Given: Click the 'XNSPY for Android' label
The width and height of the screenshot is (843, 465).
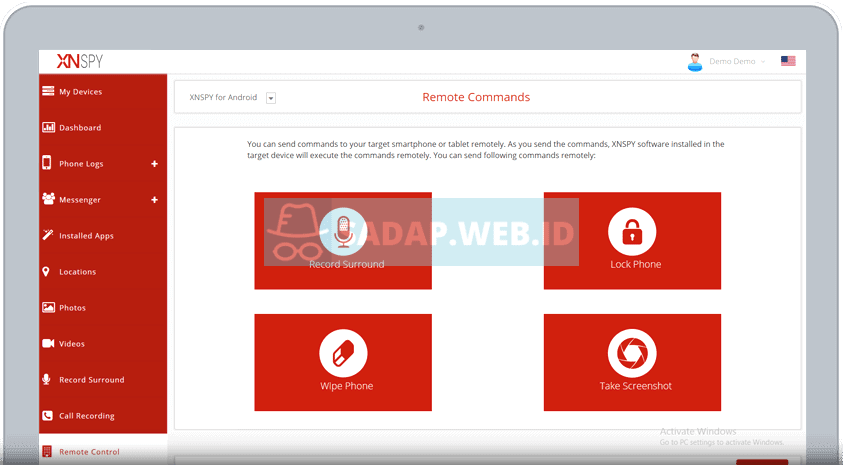Looking at the screenshot, I should (223, 97).
